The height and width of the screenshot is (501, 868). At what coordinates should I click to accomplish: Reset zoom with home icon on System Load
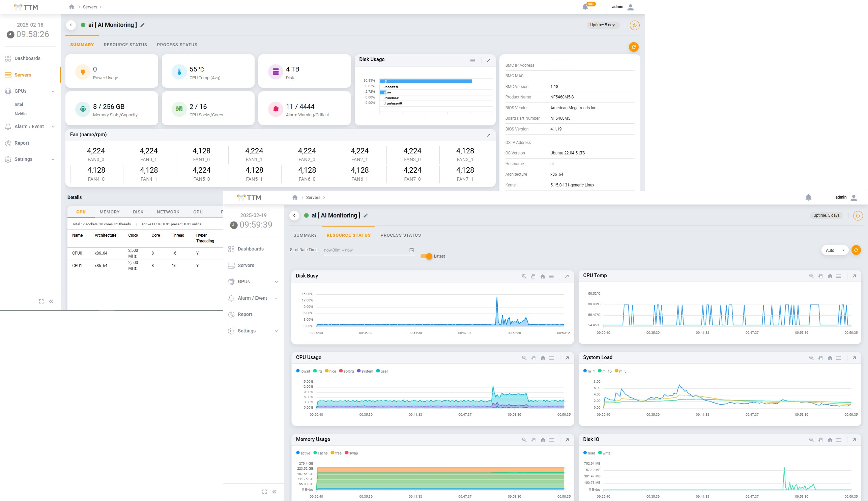[x=830, y=358]
